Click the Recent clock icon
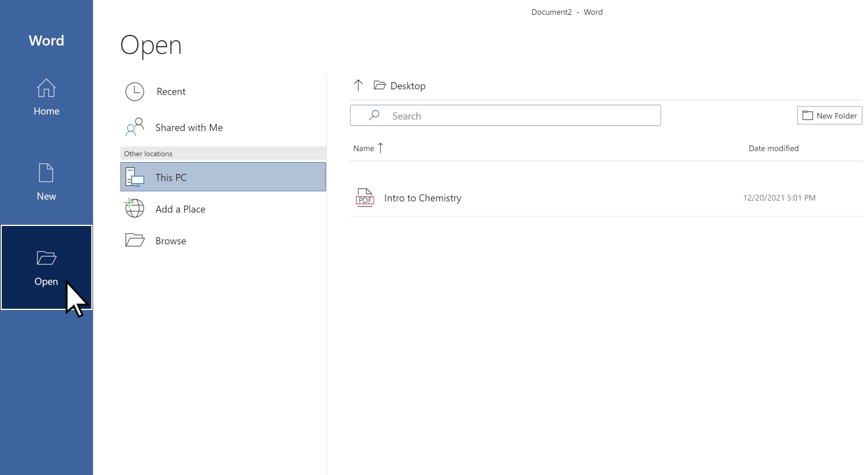868x475 pixels. pos(135,92)
